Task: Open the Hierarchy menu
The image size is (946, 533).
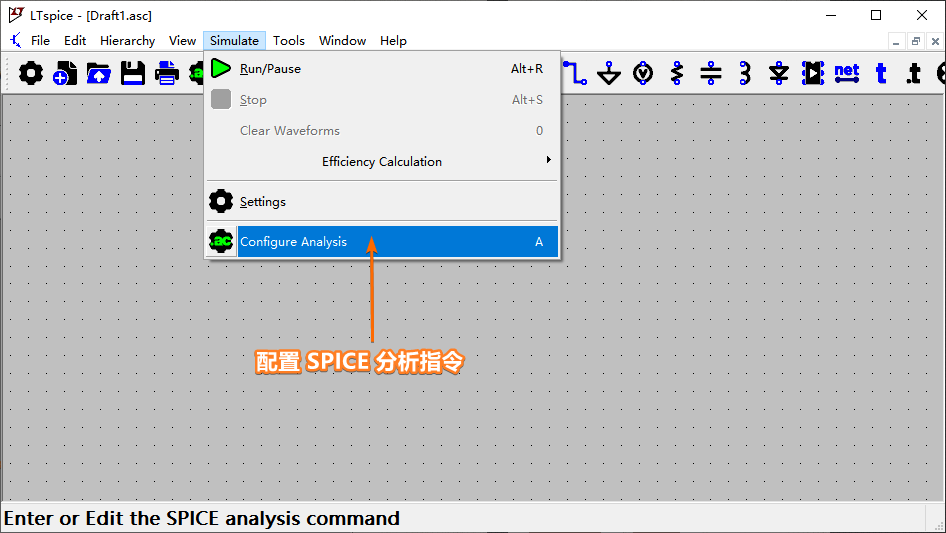Action: [127, 40]
